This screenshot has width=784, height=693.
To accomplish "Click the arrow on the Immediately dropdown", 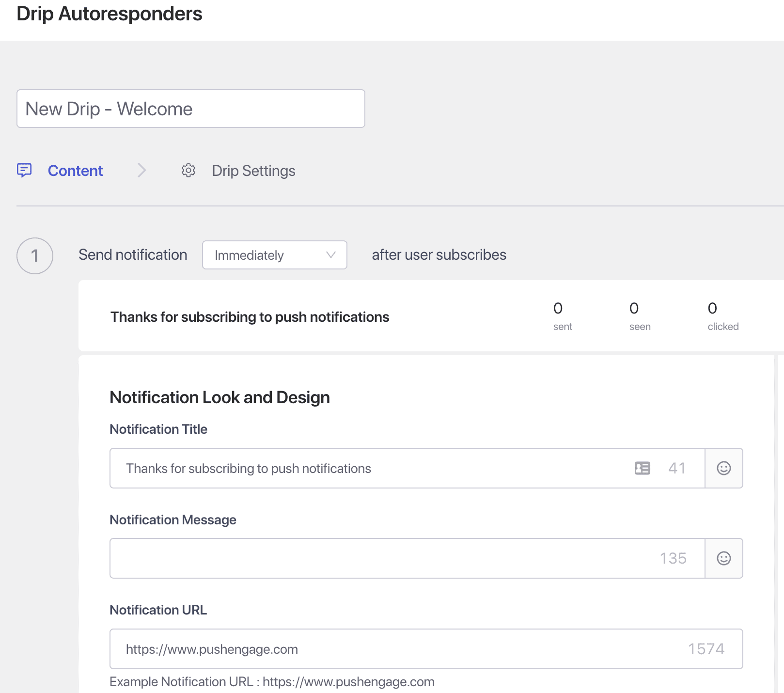I will tap(331, 255).
